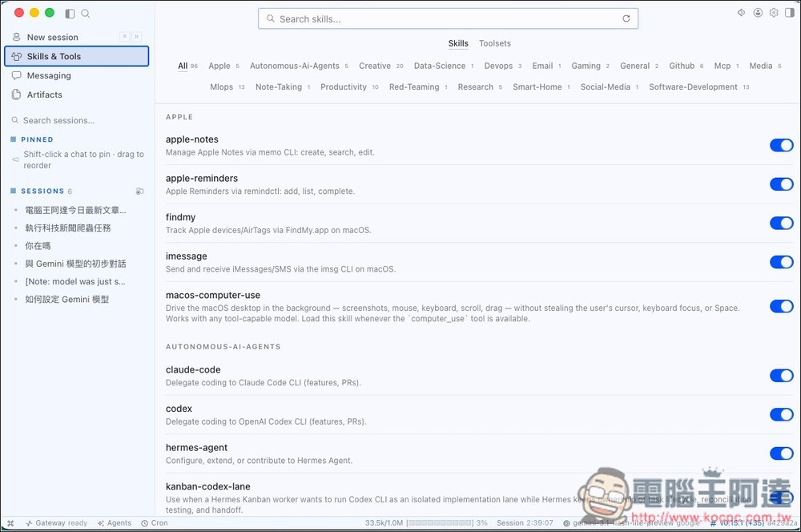
Task: Open settings gear icon top right
Action: (x=774, y=13)
